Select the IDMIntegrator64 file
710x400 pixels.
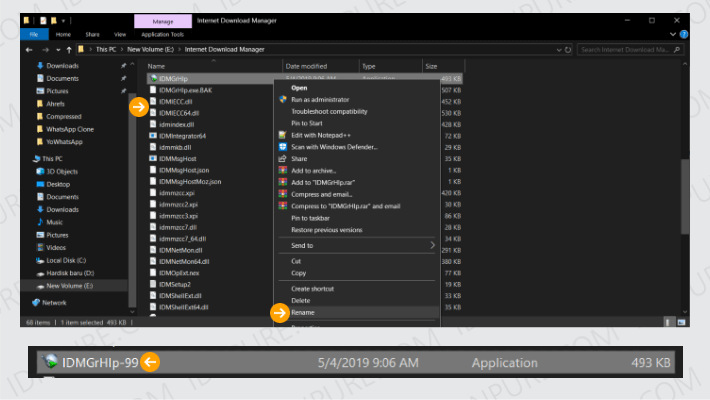[x=182, y=136]
